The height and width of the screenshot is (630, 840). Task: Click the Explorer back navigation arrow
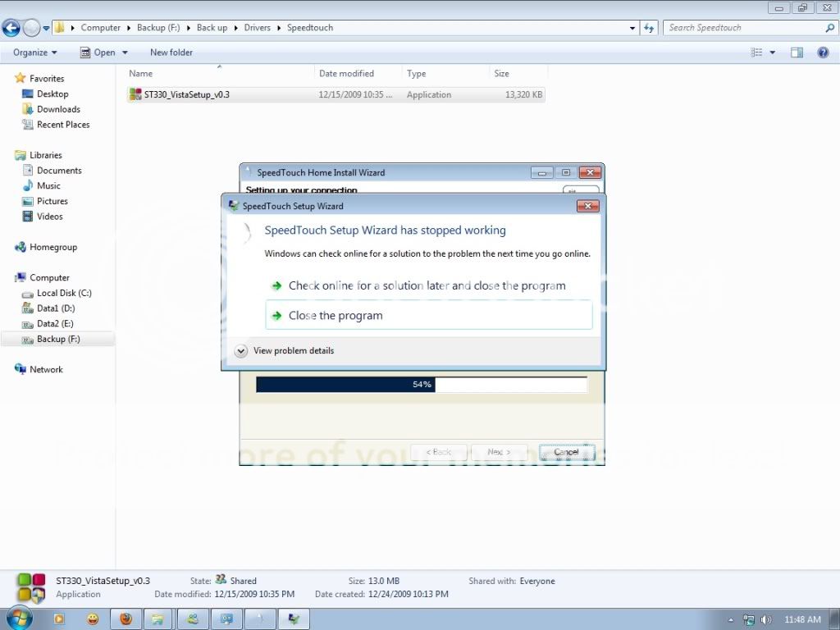(11, 28)
